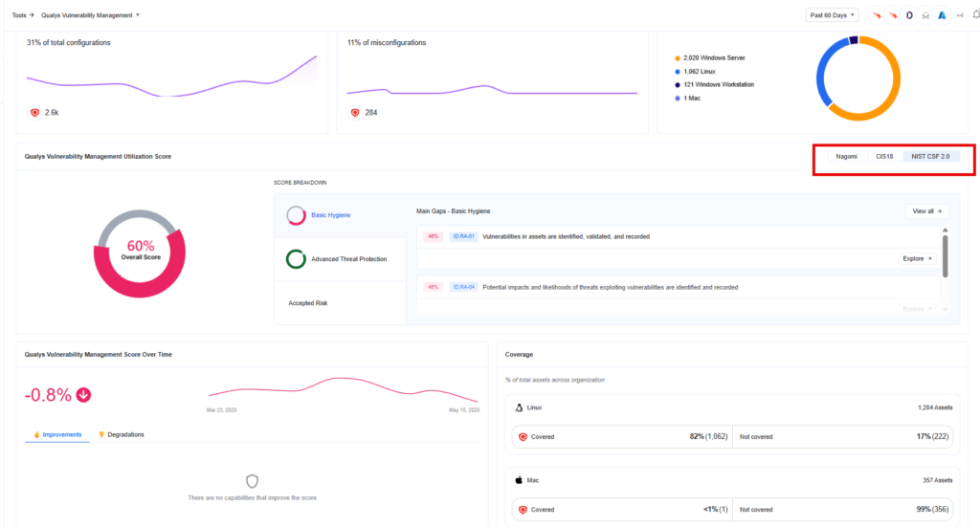Screen dimensions: 980x527
Task: Click the 121 Windows Workstation legend entry
Action: (x=714, y=85)
